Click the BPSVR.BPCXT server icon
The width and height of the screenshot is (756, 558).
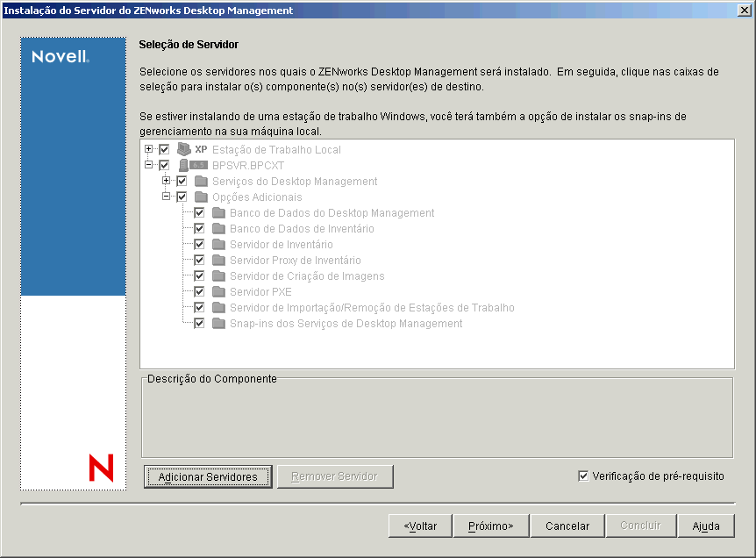pyautogui.click(x=185, y=165)
